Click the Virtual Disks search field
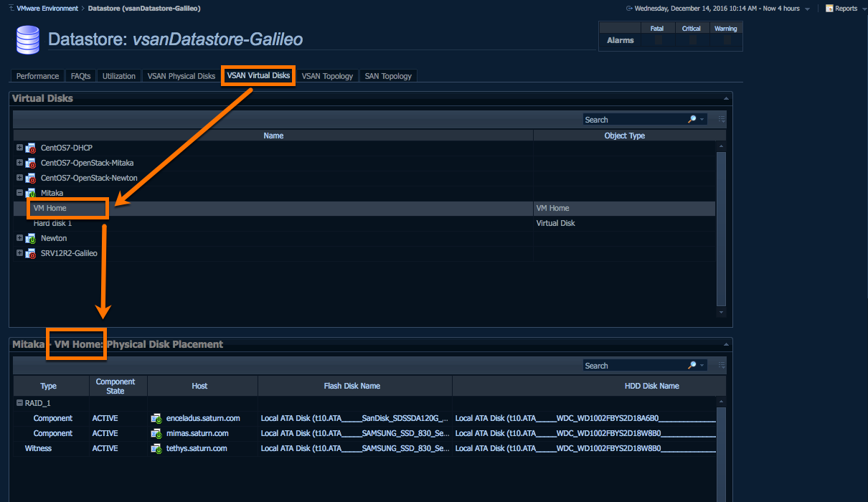 point(634,120)
